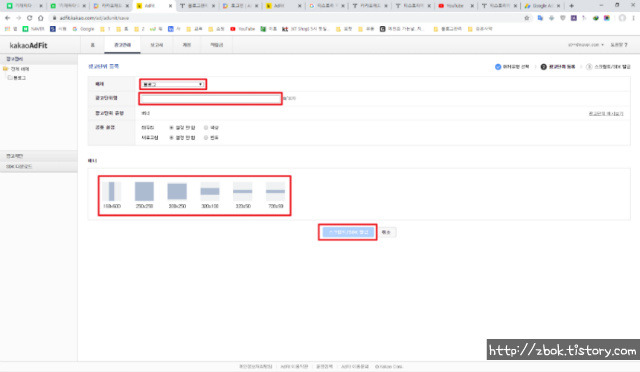Select first radio option in lower settings row
Image resolution: width=640 pixels, height=372 pixels.
click(x=171, y=138)
